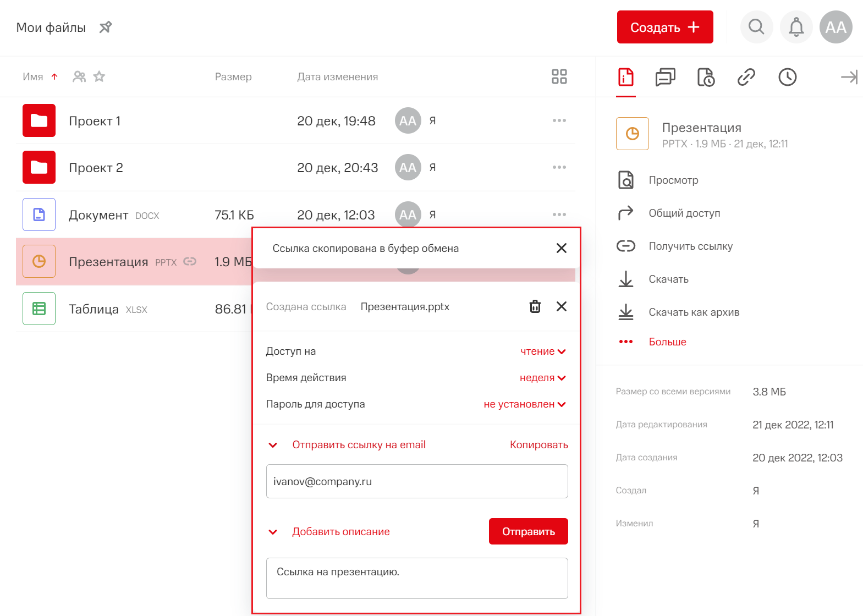Dismiss the copied-to-clipboard notification
This screenshot has width=863, height=616.
point(561,248)
